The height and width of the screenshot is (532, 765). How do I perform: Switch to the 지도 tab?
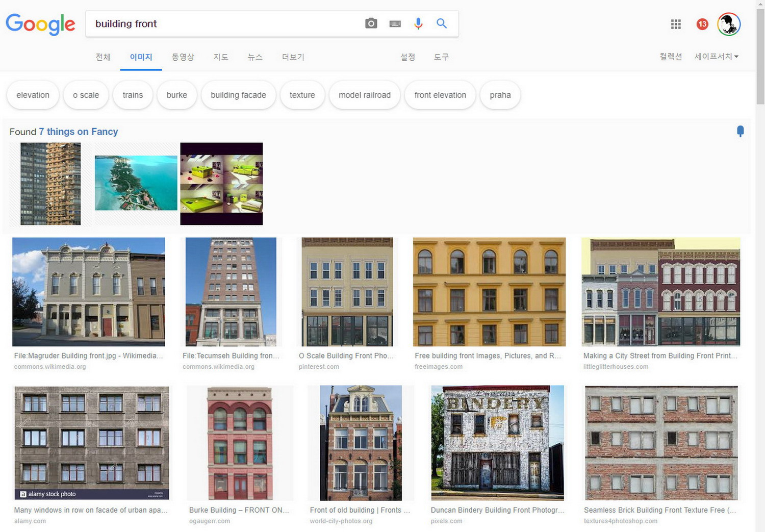220,57
